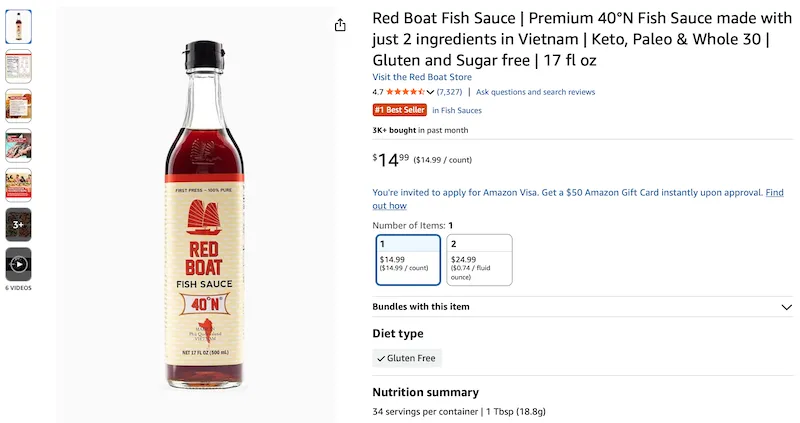
Task: Click the #1 Best Seller badge
Action: 400,110
